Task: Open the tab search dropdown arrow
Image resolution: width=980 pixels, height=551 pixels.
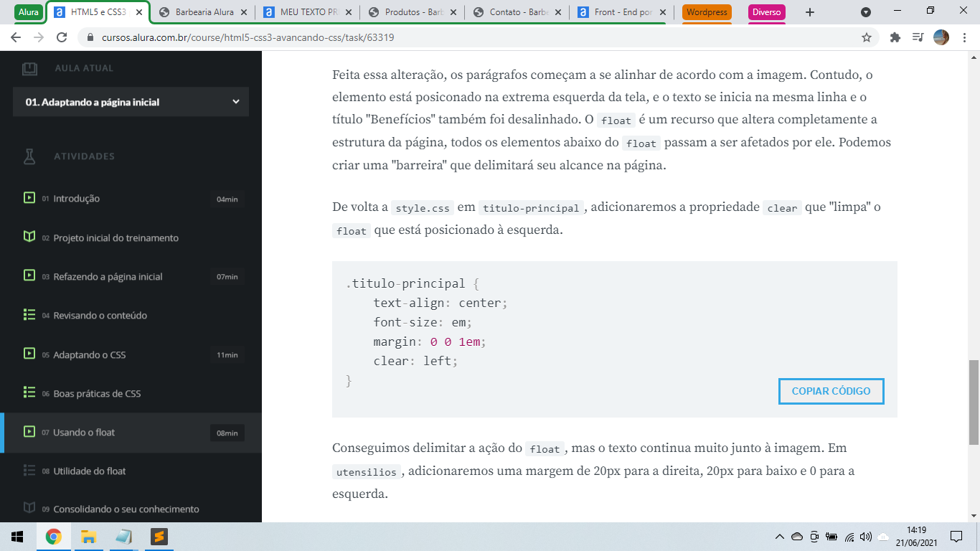Action: click(x=866, y=12)
